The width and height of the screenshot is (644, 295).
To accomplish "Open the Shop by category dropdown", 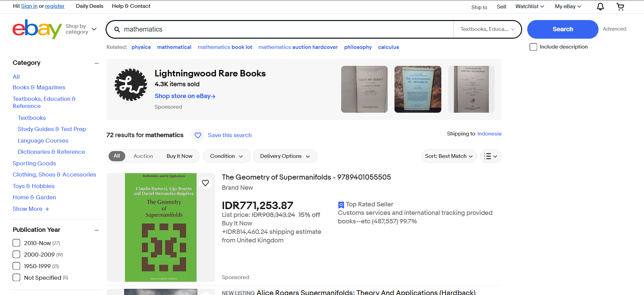I will point(81,29).
